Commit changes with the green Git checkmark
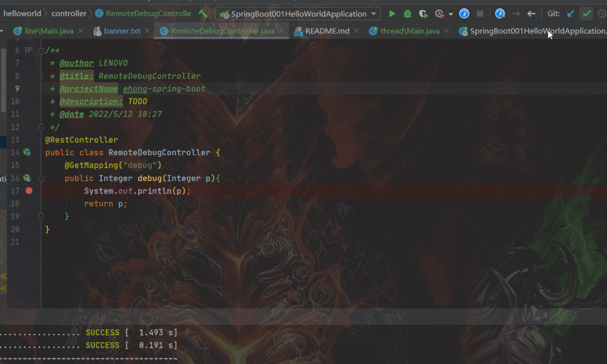Viewport: 607px width, 364px height. pos(587,14)
